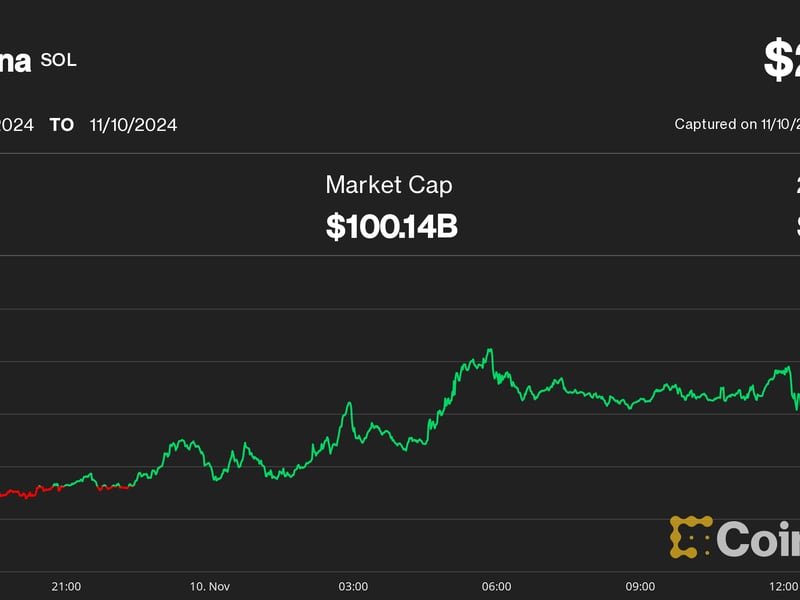Screen dimensions: 800x600
Task: Click the CoinDesk logo icon
Action: pyautogui.click(x=690, y=537)
